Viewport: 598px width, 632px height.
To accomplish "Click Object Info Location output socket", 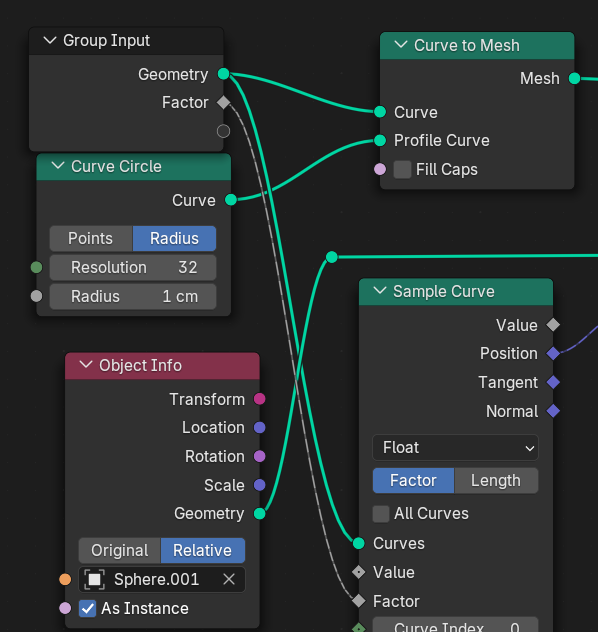I will [x=260, y=428].
